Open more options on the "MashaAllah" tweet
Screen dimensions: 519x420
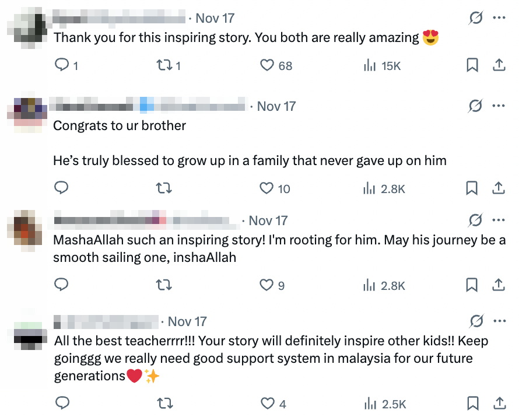click(x=499, y=220)
